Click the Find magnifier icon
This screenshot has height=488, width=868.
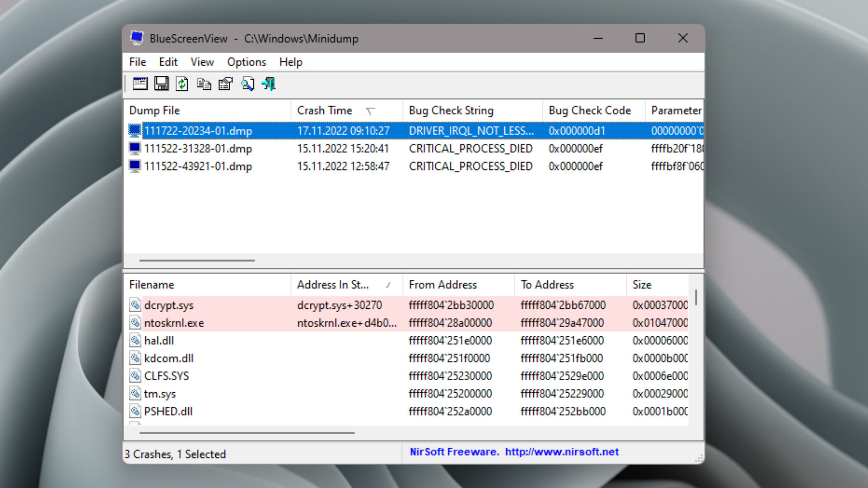248,84
